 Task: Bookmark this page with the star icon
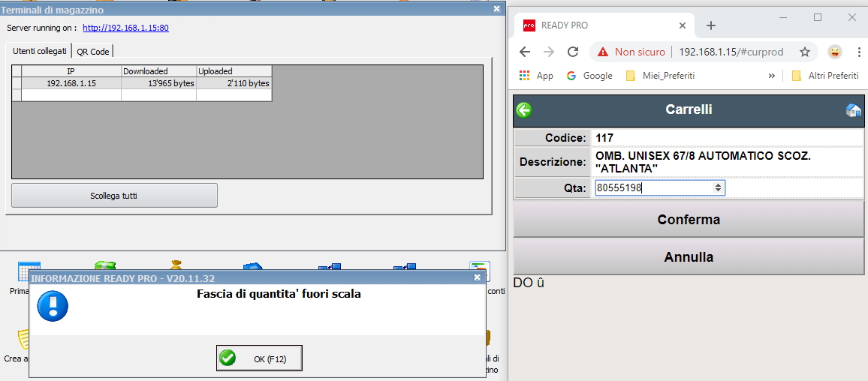805,52
